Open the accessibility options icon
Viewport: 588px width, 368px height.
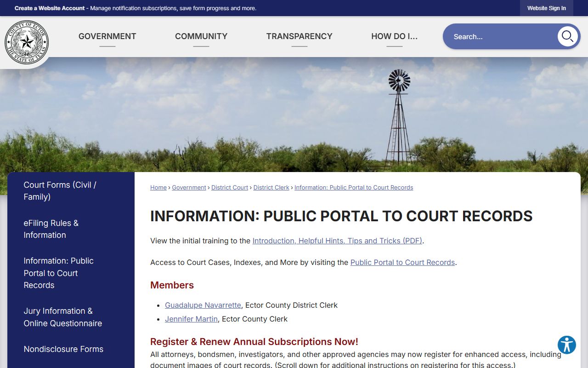point(567,345)
